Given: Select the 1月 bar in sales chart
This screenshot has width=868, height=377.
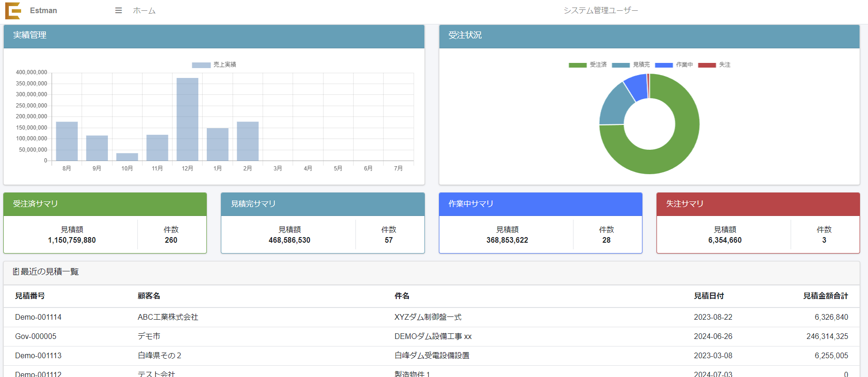Looking at the screenshot, I should pos(218,145).
